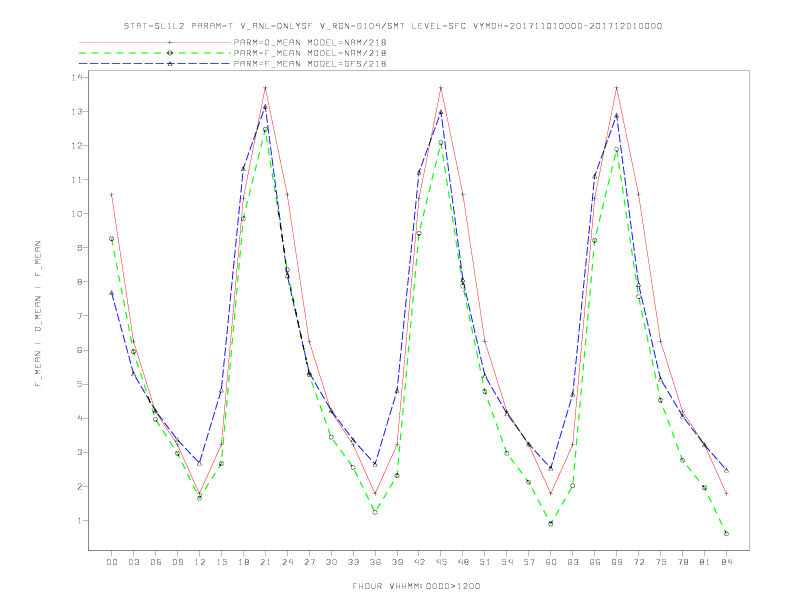792x612 pixels.
Task: Select the blue dashed legend line sample
Action: [155, 64]
